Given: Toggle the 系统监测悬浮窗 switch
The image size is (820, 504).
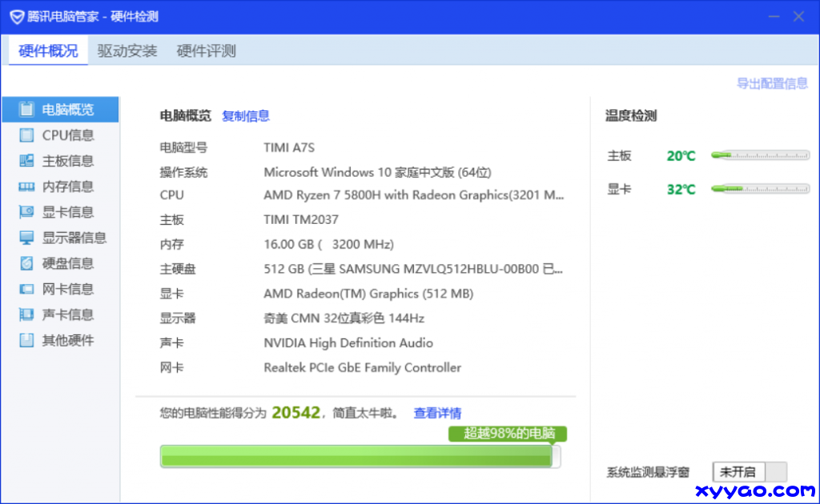Looking at the screenshot, I should (753, 472).
